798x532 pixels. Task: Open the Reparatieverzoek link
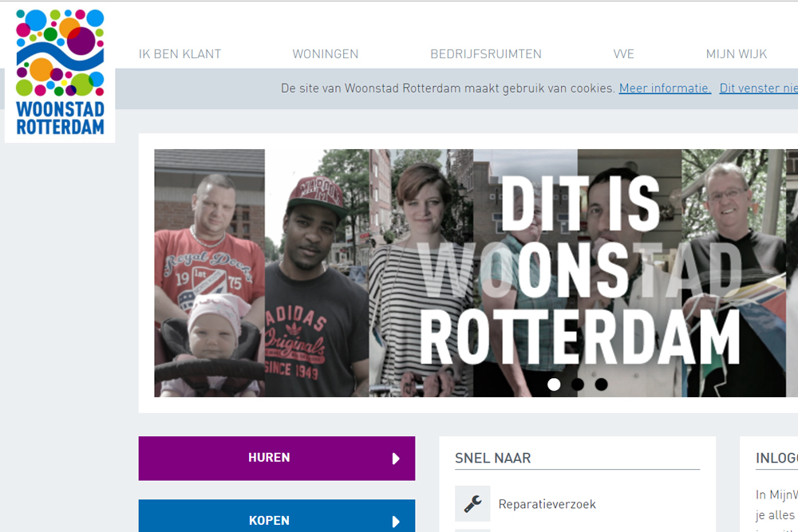pos(547,504)
